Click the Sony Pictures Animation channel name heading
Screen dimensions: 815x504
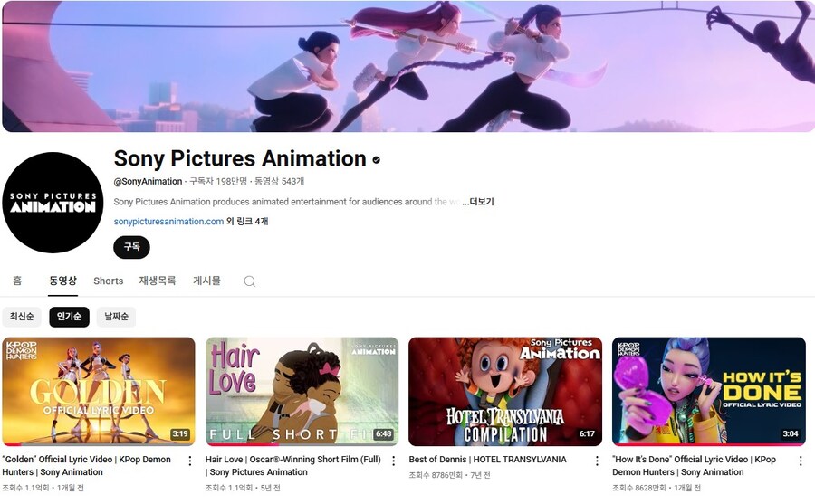240,158
